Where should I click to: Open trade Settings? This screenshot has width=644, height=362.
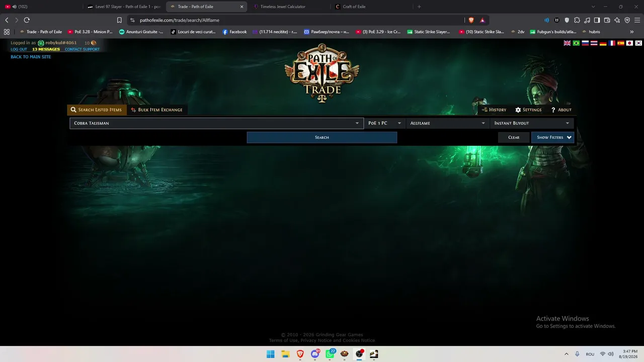[528, 110]
